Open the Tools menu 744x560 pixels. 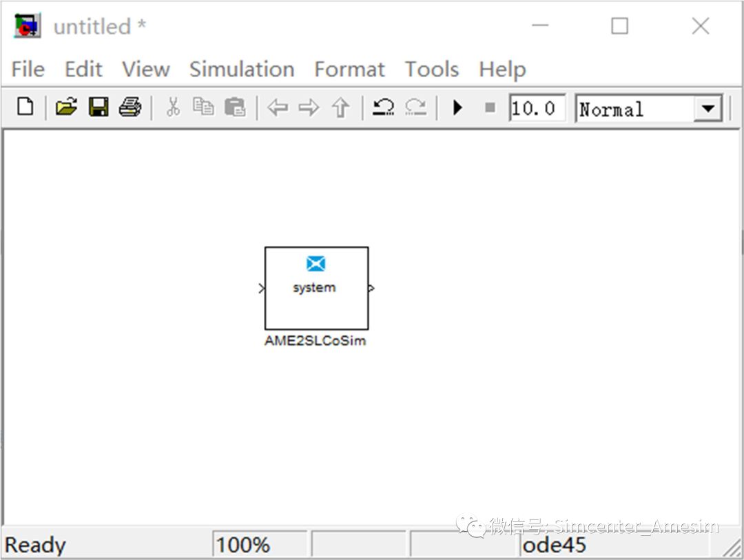(x=431, y=69)
